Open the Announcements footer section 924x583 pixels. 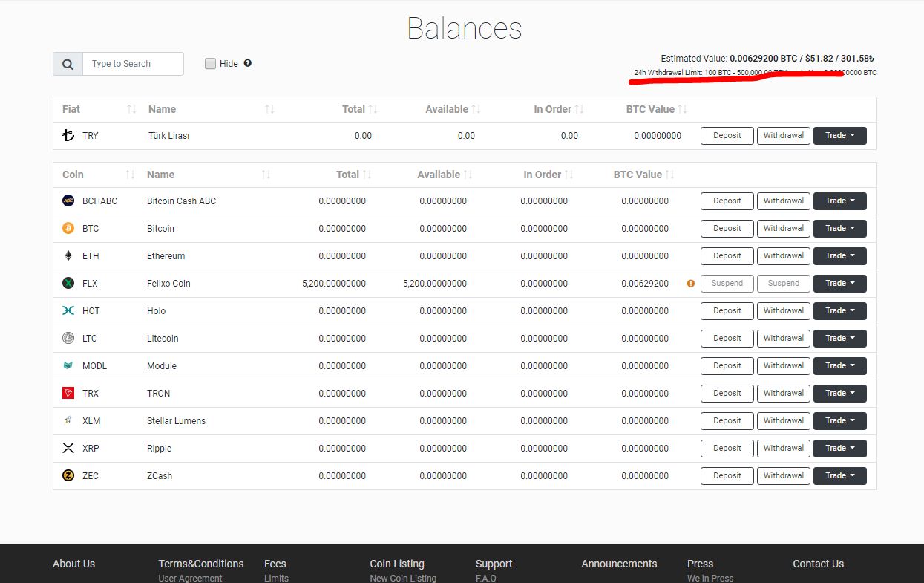(x=619, y=564)
